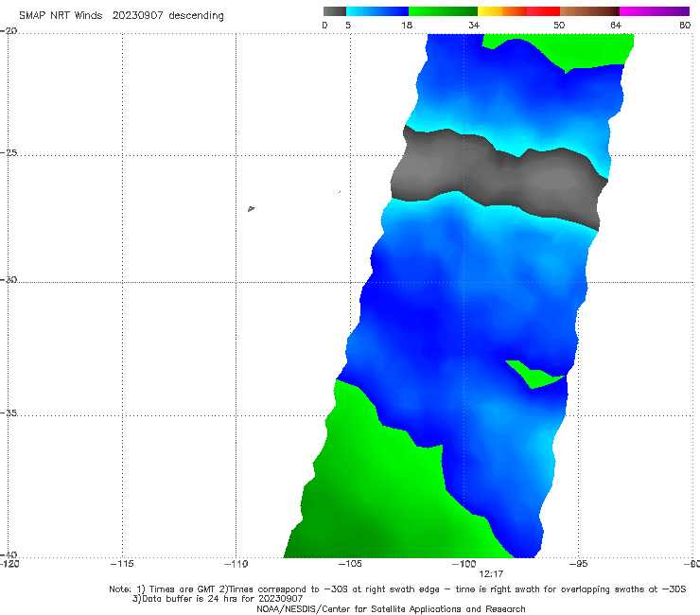Click the blue 5-18 segment of the color bar

377,11
